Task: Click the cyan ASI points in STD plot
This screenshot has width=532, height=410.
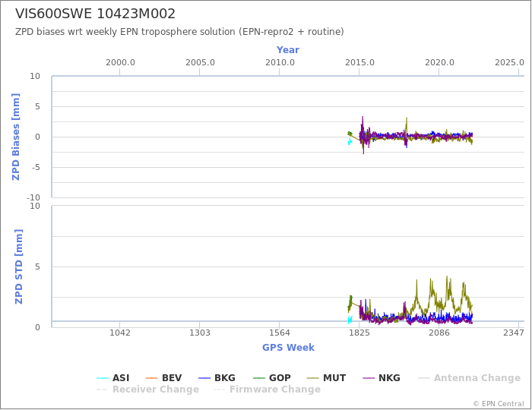Action: [350, 319]
